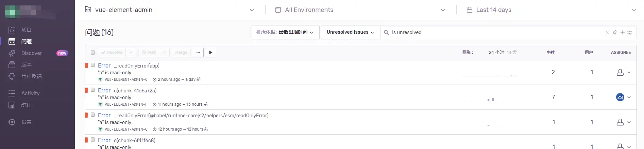Check the _readOnlyError(app) issue checkbox
644x149 pixels.
pyautogui.click(x=93, y=65)
